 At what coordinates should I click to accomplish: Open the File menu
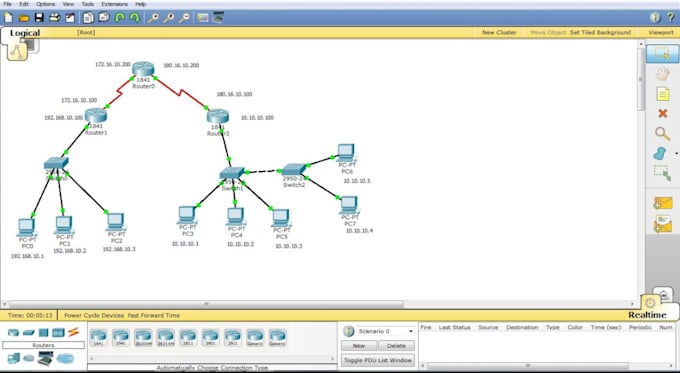(x=7, y=4)
